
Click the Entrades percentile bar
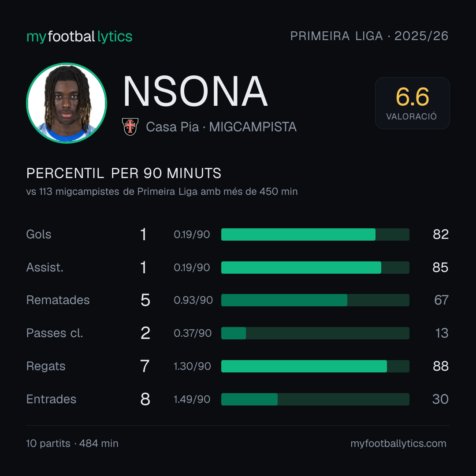315,399
